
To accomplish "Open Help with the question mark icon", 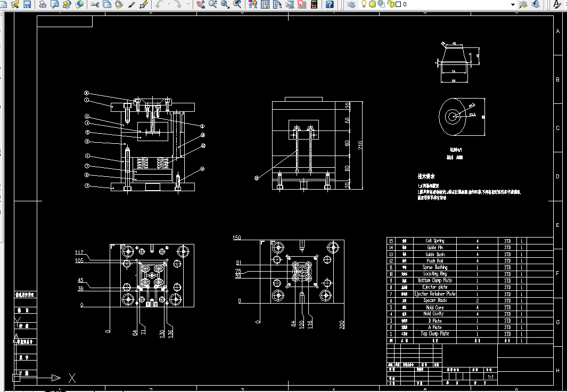I will point(330,4).
